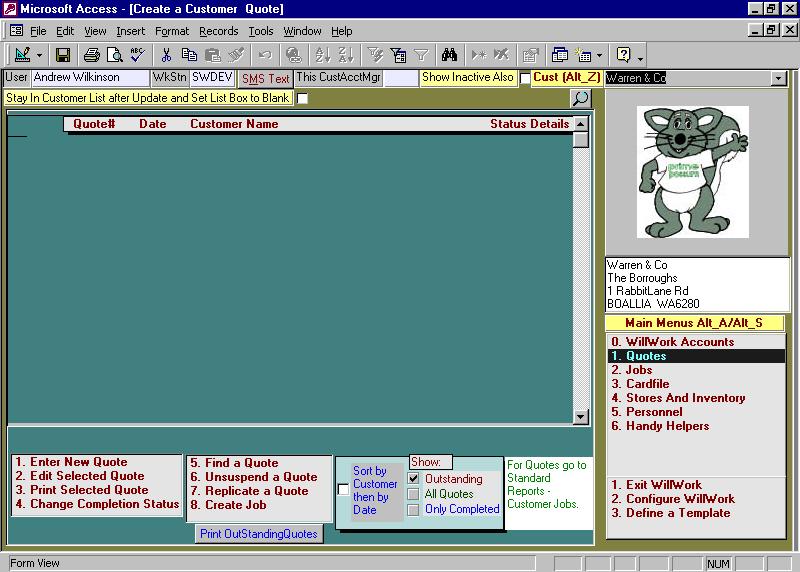The image size is (800, 572).
Task: Check the All Quotes option
Action: pyautogui.click(x=414, y=494)
